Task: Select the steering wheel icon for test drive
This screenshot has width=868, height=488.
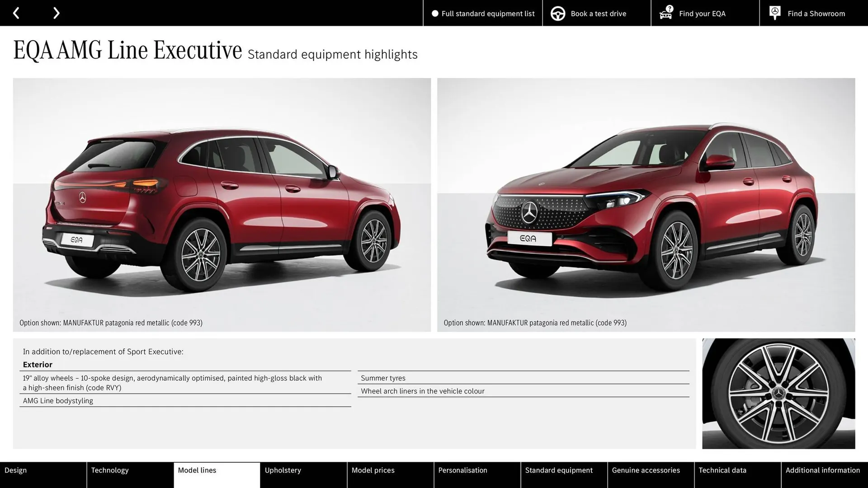Action: (x=557, y=13)
